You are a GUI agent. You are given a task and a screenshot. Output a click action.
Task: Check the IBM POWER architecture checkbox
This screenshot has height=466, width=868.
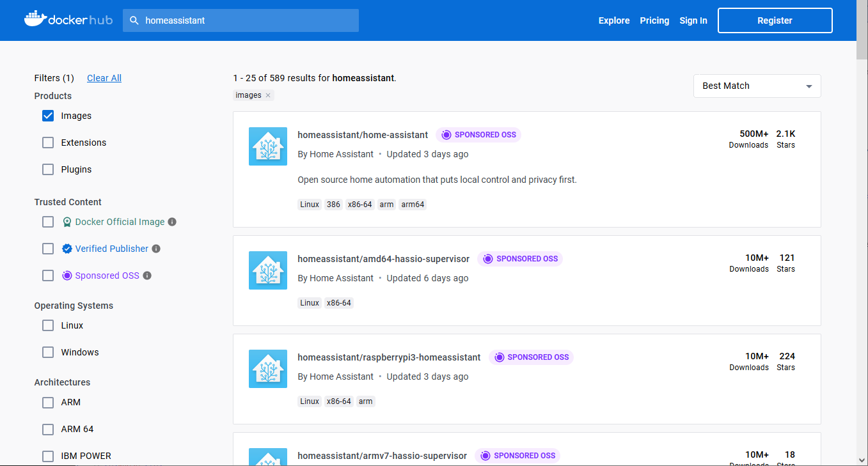point(48,456)
